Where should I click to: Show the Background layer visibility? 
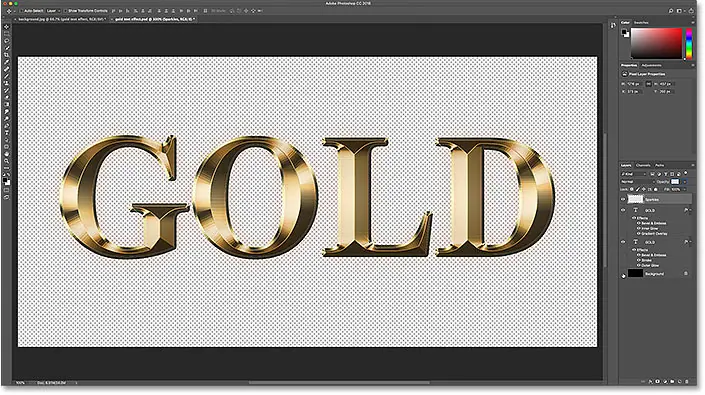623,274
